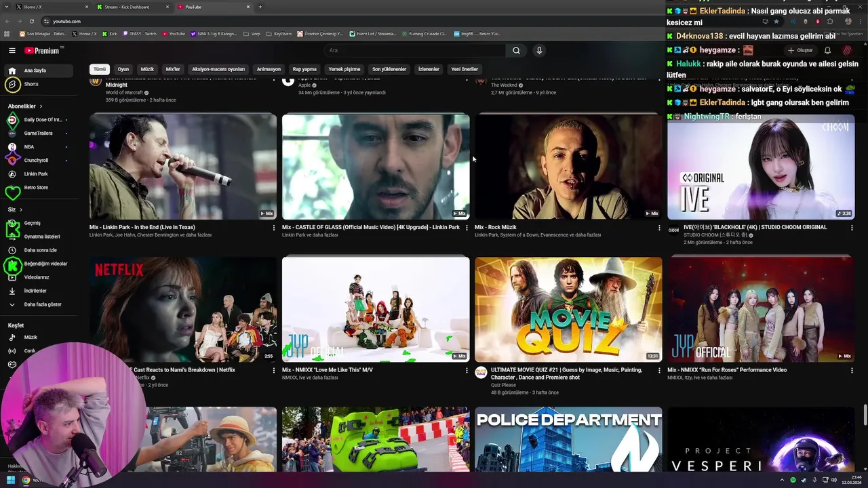Image resolution: width=868 pixels, height=488 pixels.
Task: Open more options for NMIXX Love Me Like This
Action: coord(467,371)
